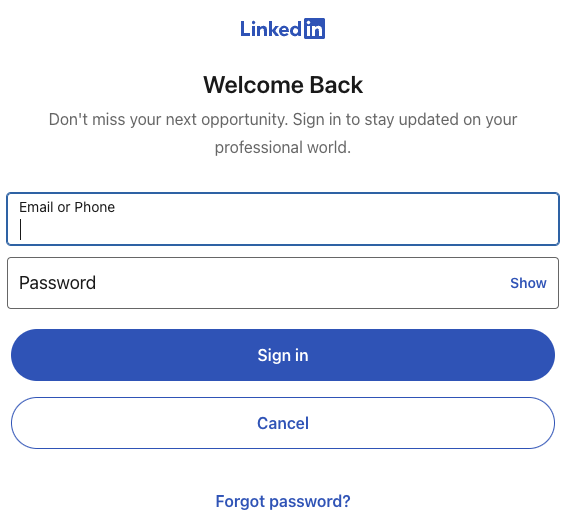Start recovering a forgotten password

(283, 501)
